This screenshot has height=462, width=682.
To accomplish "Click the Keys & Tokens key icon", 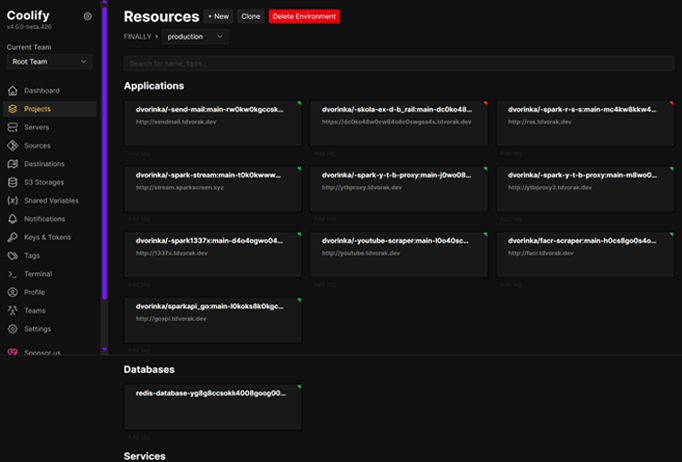I will pos(13,237).
